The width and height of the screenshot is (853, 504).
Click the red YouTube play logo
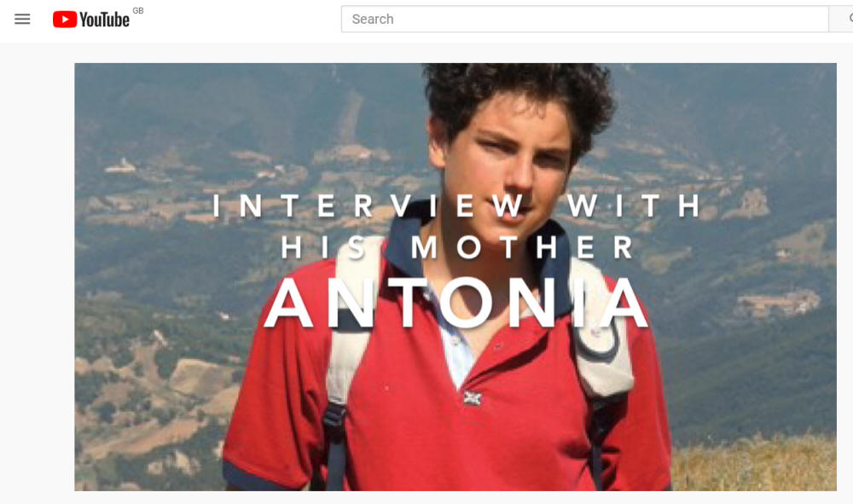(65, 20)
